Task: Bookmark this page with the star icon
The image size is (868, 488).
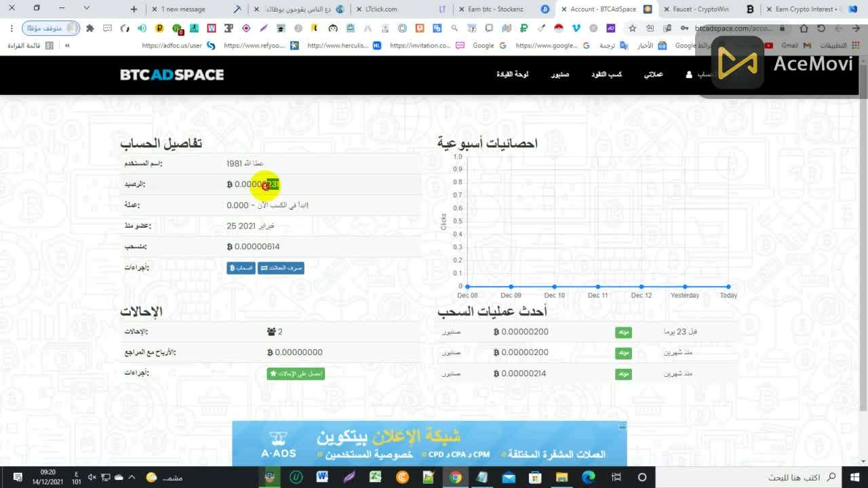Action: pos(633,28)
